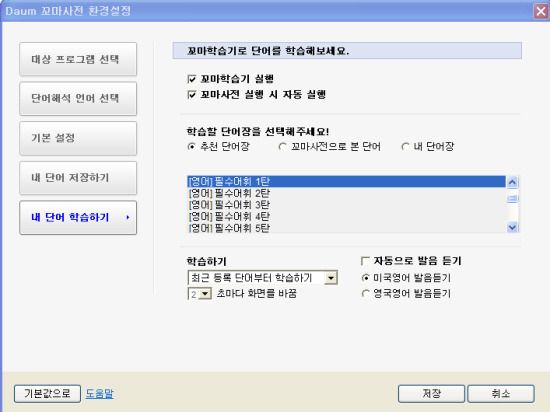
Task: Close the Daum 꼬마사전 환경설정 window
Action: tap(541, 11)
